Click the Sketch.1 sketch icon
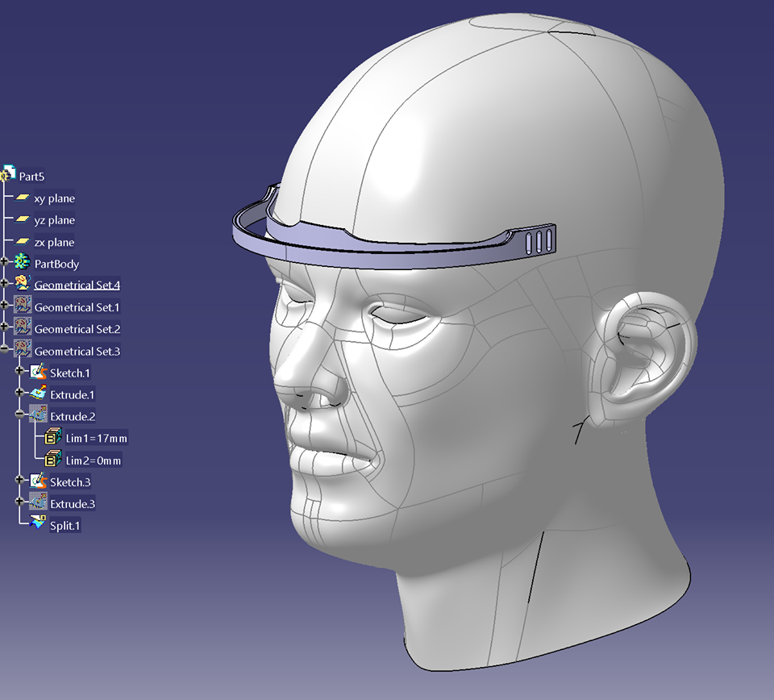774x700 pixels. [38, 371]
